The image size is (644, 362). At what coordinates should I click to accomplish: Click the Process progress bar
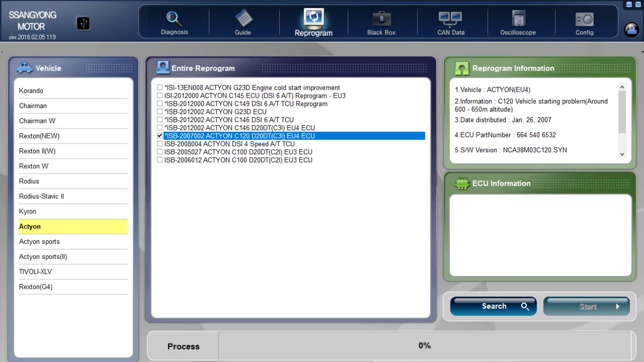point(424,346)
